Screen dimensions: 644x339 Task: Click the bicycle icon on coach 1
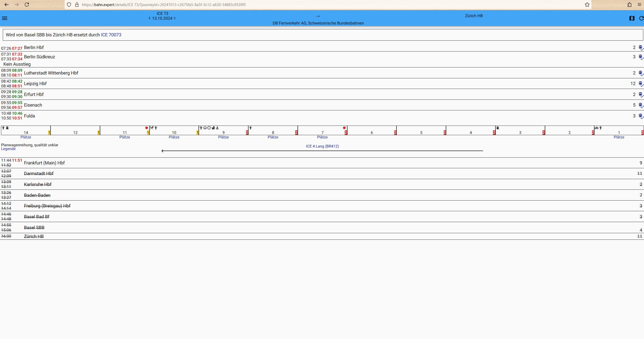pos(597,128)
